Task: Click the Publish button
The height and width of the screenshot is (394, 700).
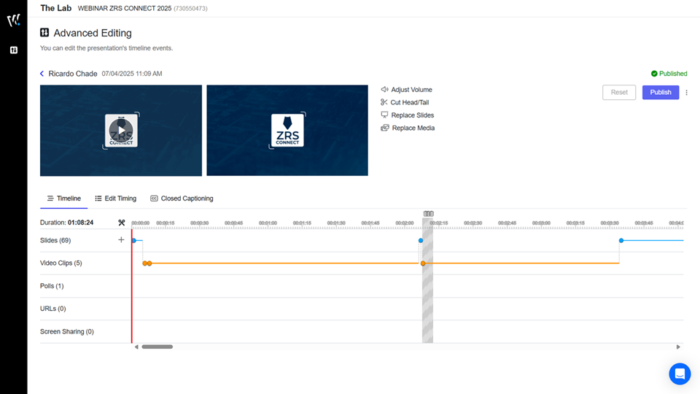Action: tap(660, 92)
